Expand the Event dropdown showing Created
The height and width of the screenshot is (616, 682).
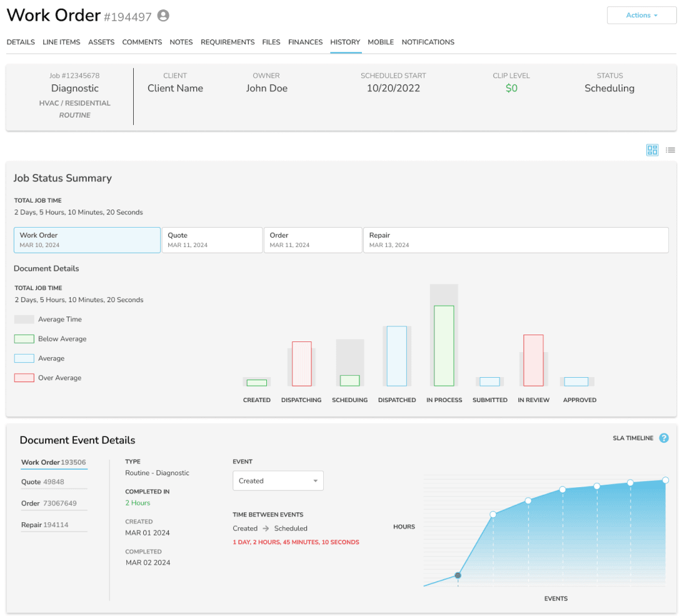(x=278, y=481)
